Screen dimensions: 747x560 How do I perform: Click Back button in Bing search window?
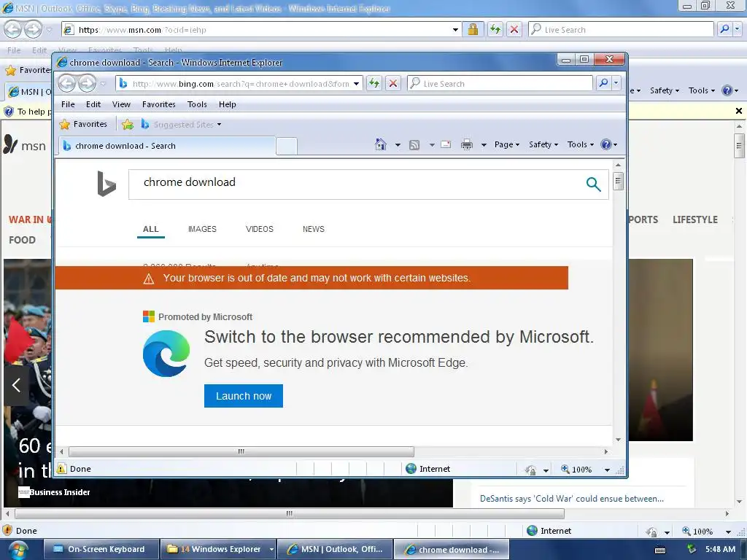(67, 84)
